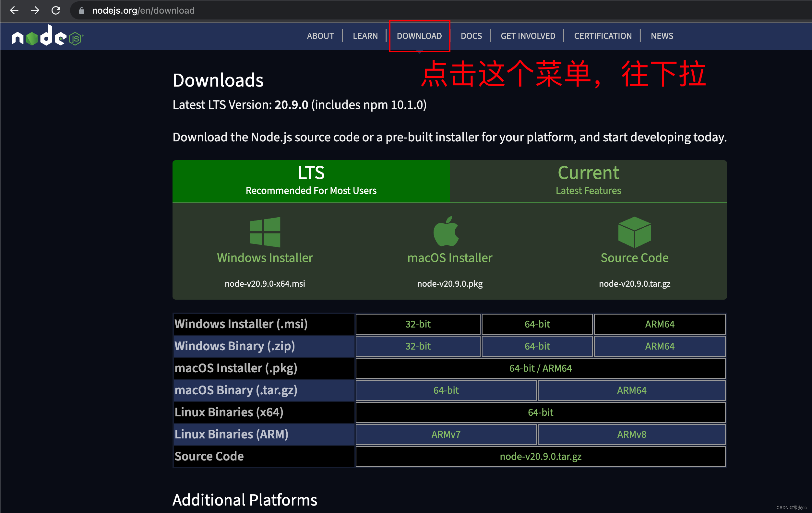Click the green cube Source Code icon

(634, 232)
